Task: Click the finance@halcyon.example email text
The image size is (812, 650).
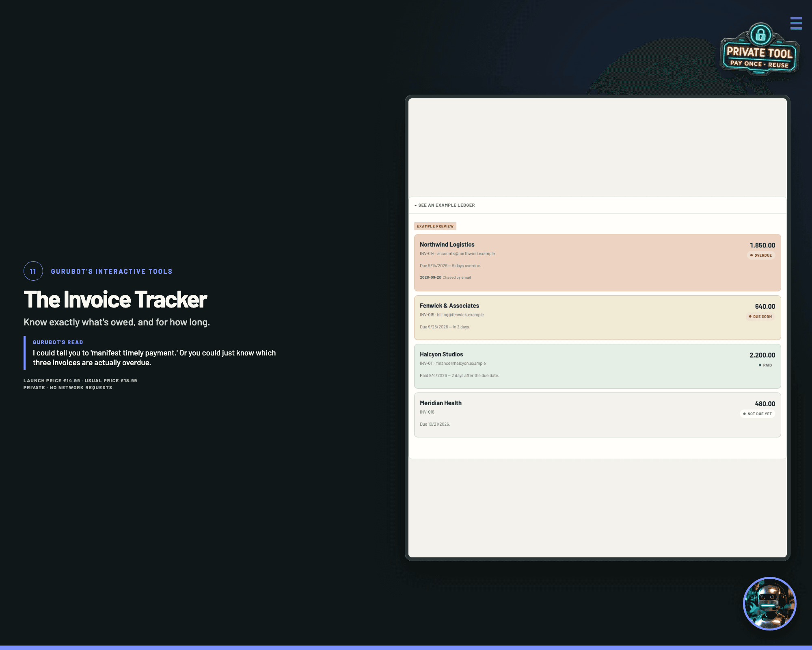Action: (x=461, y=363)
